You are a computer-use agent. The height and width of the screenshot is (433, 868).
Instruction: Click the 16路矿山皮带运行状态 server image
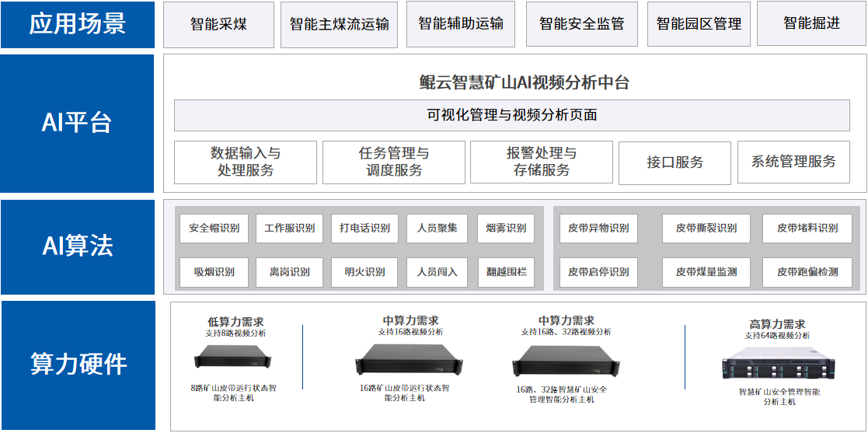pyautogui.click(x=403, y=361)
